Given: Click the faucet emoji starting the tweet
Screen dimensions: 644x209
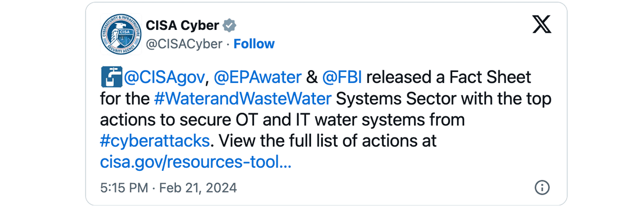Looking at the screenshot, I should click(x=111, y=77).
